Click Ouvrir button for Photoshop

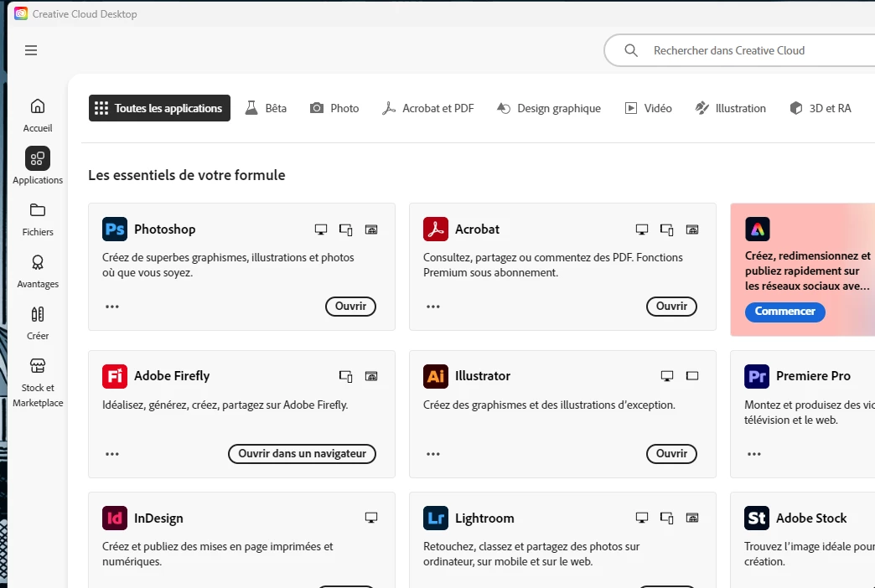[x=350, y=307]
